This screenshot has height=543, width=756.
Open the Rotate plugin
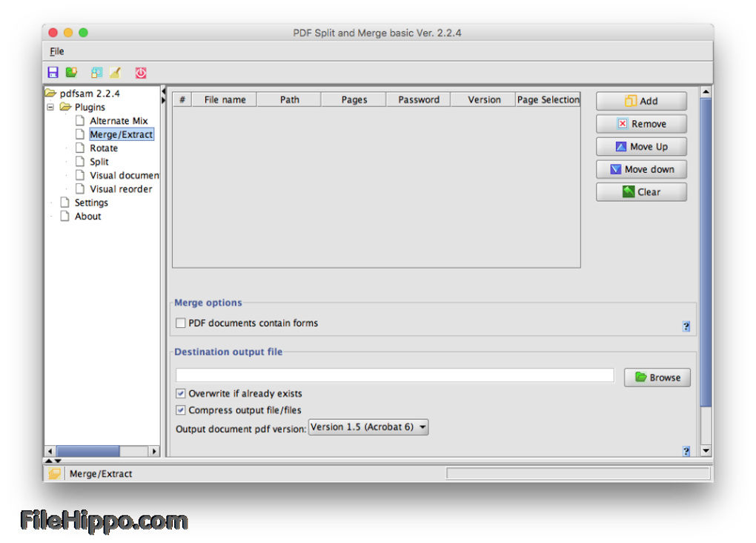click(104, 148)
